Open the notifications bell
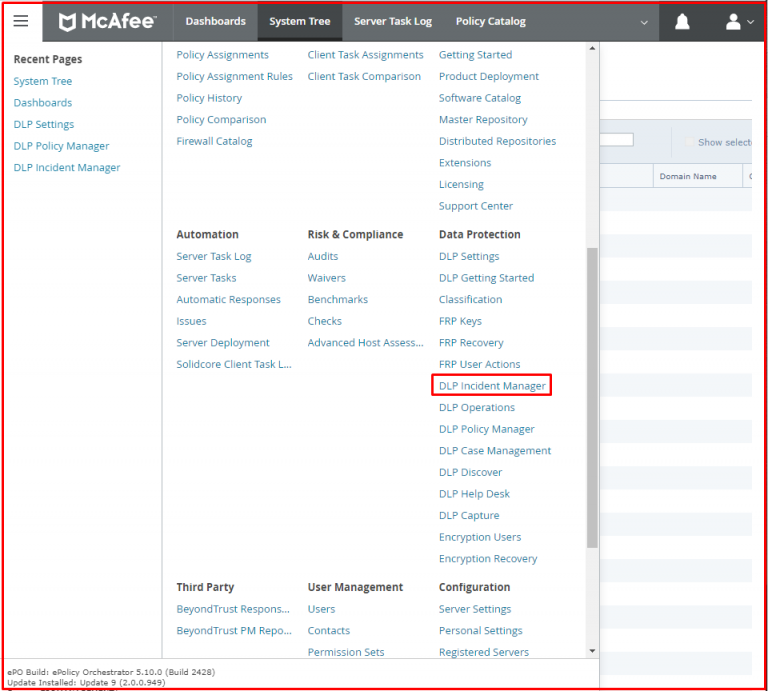The width and height of the screenshot is (768, 691). click(x=682, y=22)
